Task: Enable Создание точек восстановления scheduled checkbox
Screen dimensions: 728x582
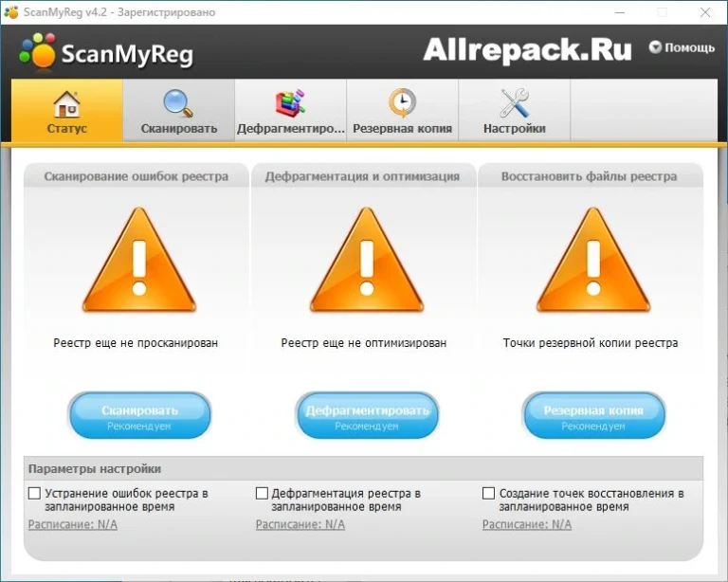Action: [488, 493]
